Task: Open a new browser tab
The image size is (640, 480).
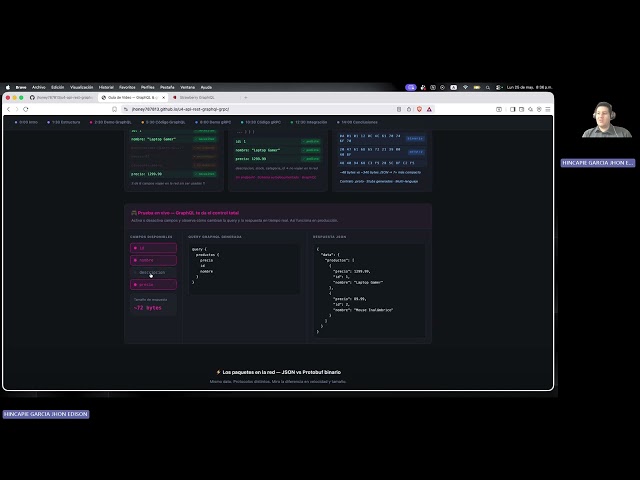Action: (x=246, y=98)
